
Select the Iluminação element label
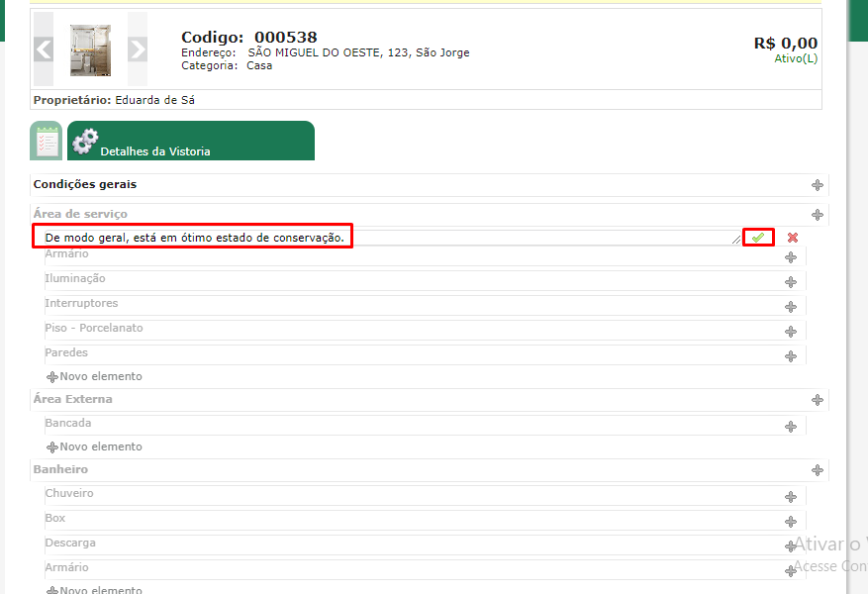pyautogui.click(x=75, y=278)
